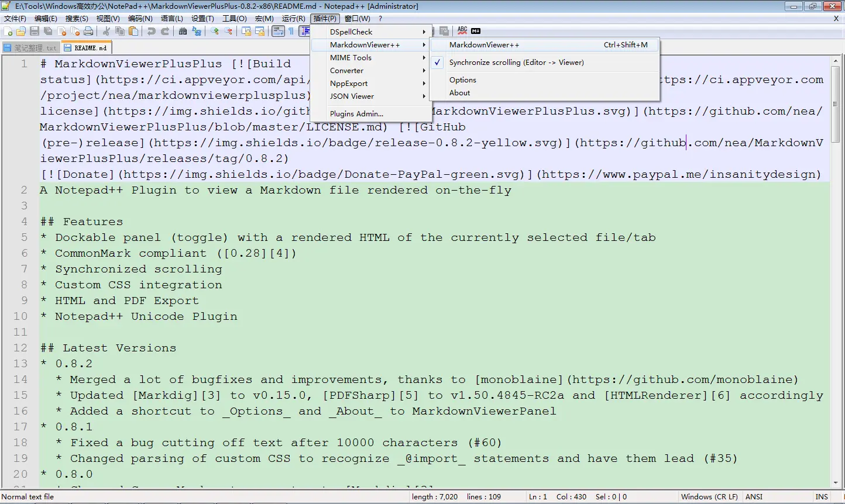Create a new file with the New icon
This screenshot has width=845, height=504.
(x=8, y=31)
